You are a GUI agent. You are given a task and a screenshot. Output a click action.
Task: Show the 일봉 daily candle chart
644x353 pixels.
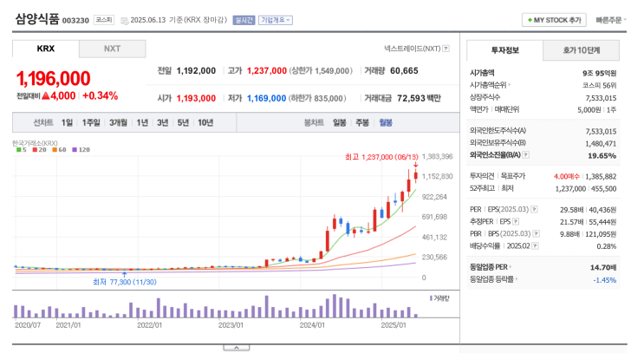339,122
